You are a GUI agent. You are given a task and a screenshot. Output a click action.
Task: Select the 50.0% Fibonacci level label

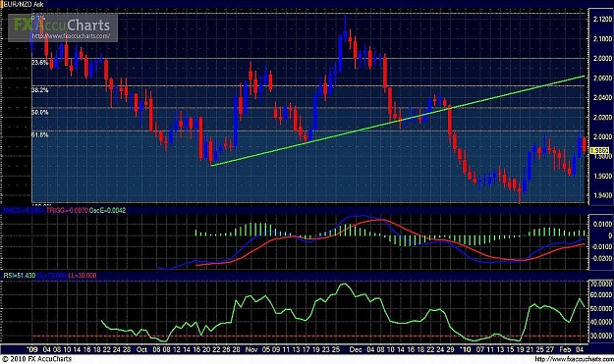[40, 112]
